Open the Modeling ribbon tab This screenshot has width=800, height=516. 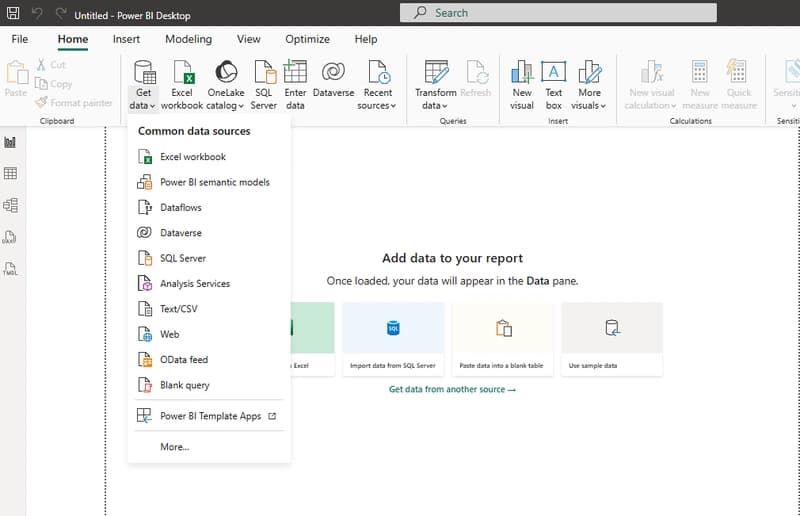(x=188, y=39)
